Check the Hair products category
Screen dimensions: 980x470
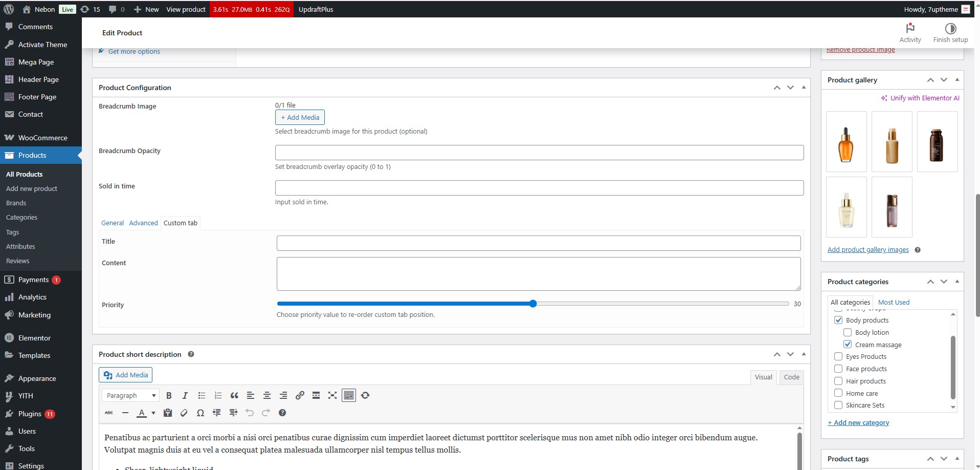click(x=838, y=381)
